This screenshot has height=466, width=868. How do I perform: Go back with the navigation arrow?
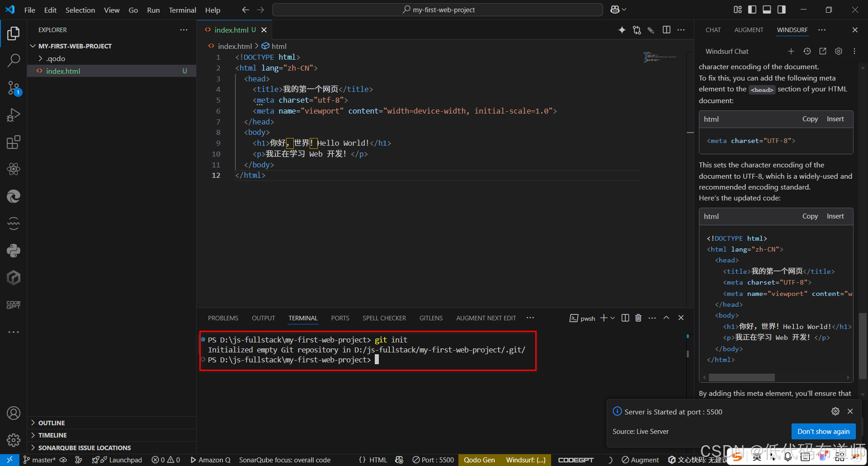(245, 10)
